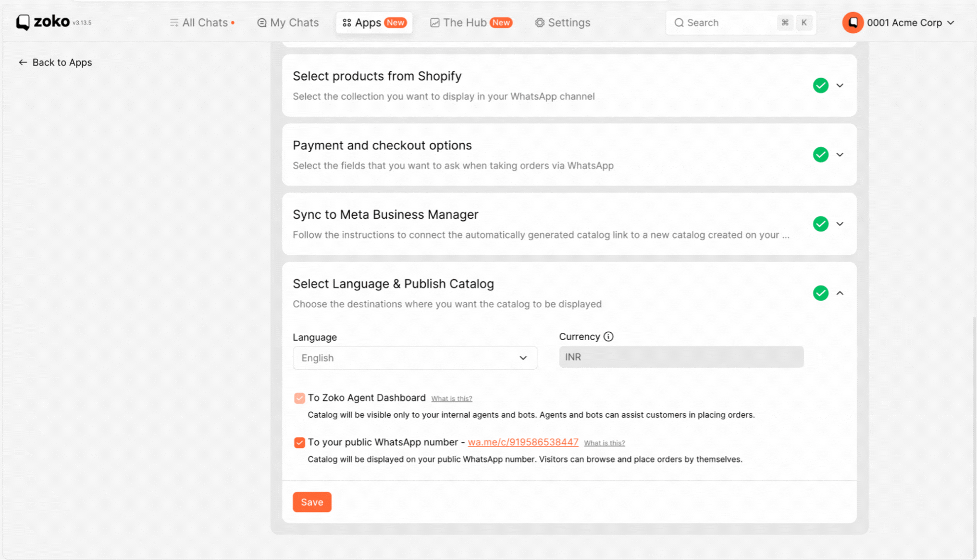Viewport: 977px width, 560px height.
Task: Open the All Chats tab
Action: (202, 22)
